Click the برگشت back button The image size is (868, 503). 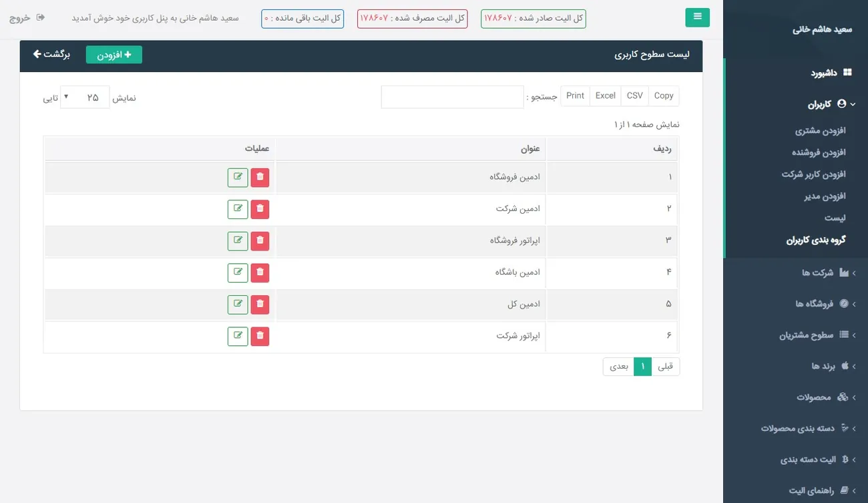tap(52, 54)
